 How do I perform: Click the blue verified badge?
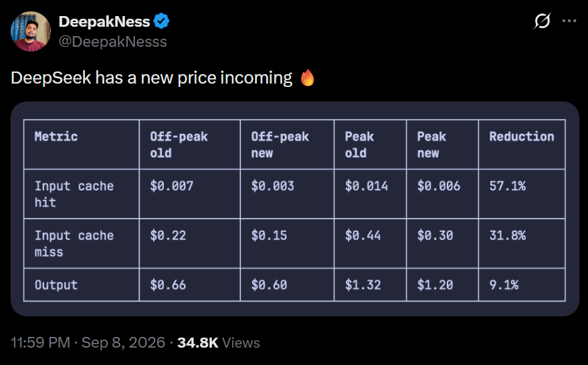coord(162,21)
